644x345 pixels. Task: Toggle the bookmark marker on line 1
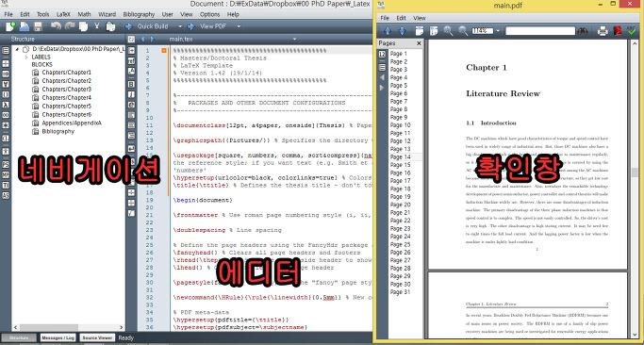[x=164, y=51]
